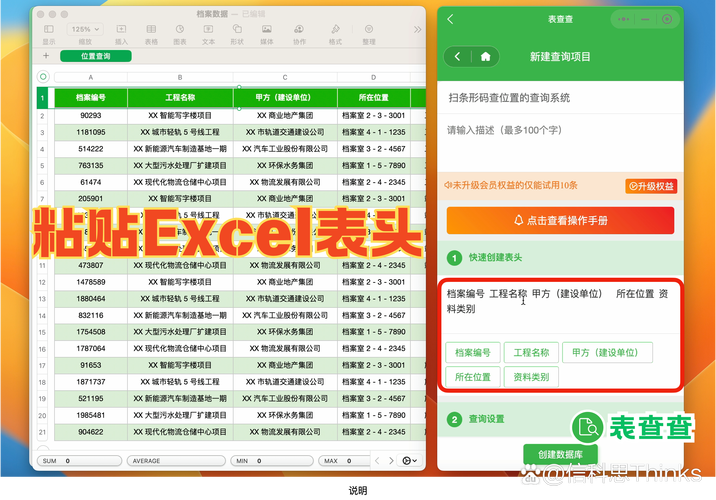Click the SUM 0 summary pill
This screenshot has width=716, height=500.
pos(79,461)
